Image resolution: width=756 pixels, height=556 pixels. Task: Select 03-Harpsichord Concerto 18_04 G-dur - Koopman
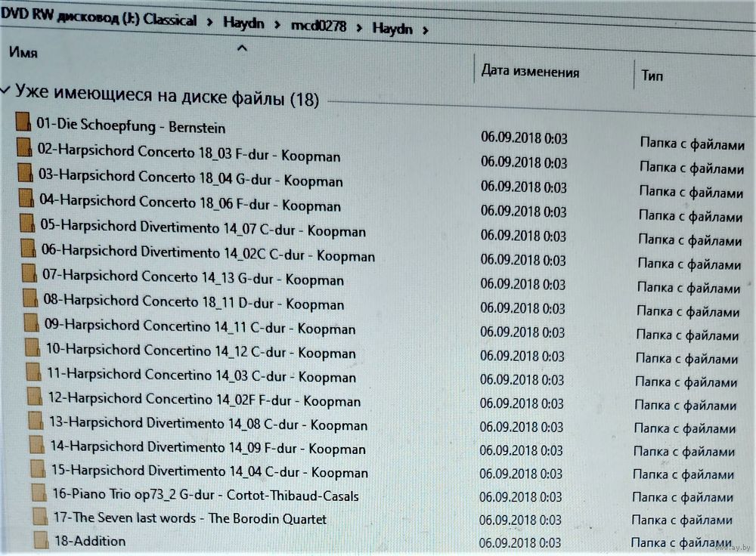(x=191, y=178)
